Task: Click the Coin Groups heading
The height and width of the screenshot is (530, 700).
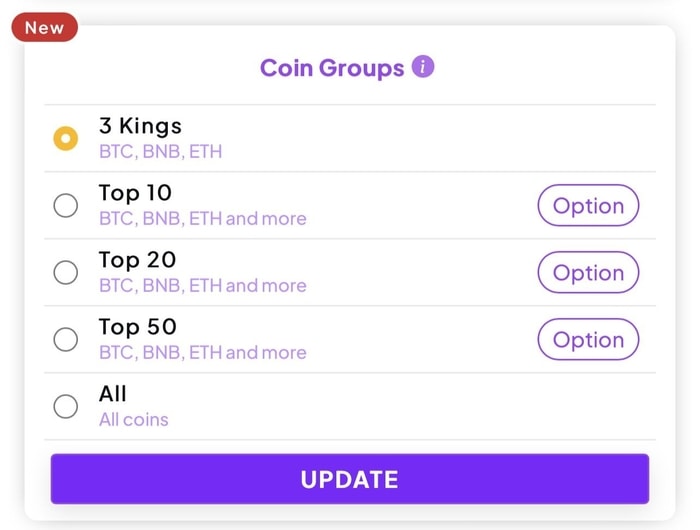Action: coord(332,68)
